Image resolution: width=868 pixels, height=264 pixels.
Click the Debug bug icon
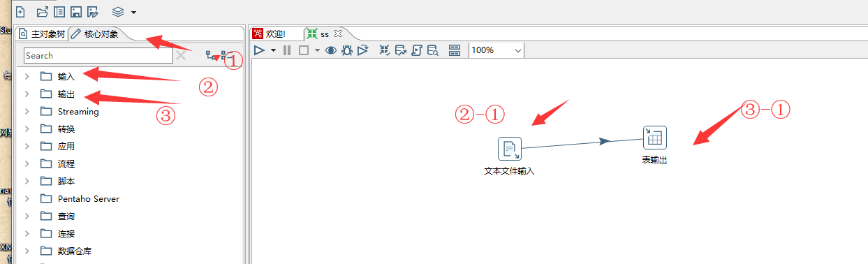pos(346,50)
